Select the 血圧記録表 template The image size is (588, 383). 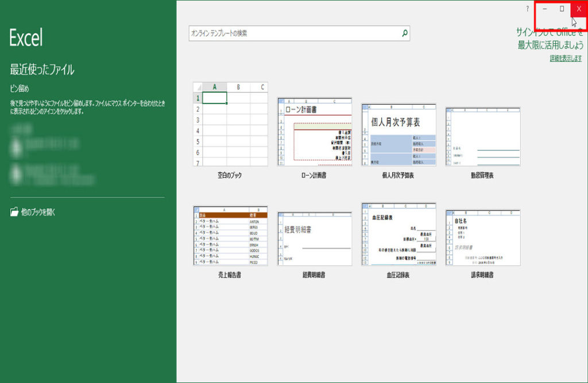399,234
